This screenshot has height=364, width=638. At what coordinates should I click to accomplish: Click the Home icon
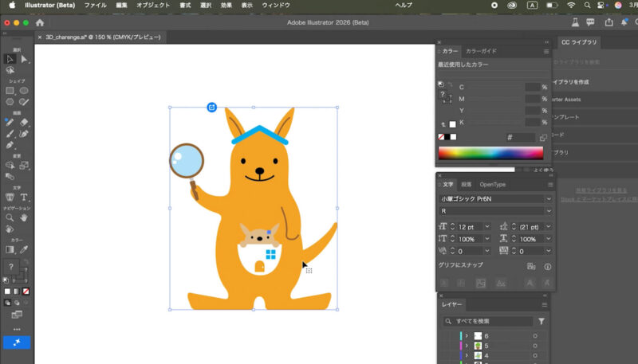pos(39,23)
